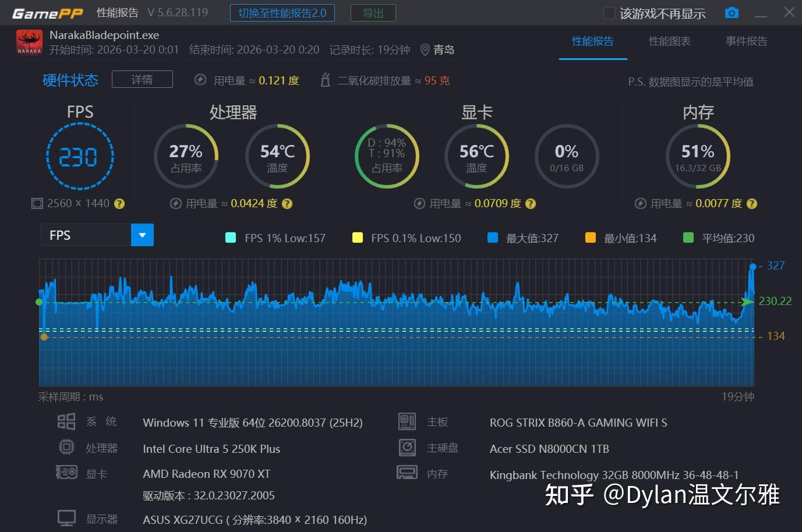
Task: Click the lightning icon beside total 用电量
Action: (200, 80)
